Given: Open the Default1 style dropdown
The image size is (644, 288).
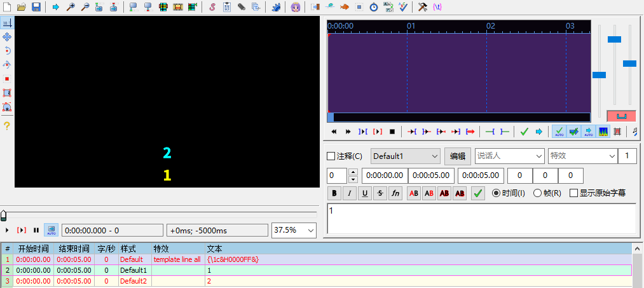Looking at the screenshot, I should tap(406, 156).
